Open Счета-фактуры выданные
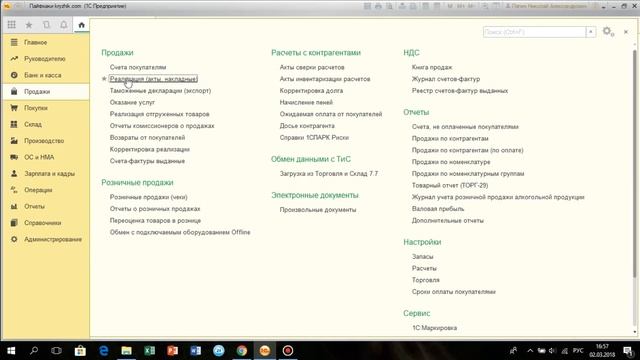This screenshot has width=640, height=360. coord(147,161)
